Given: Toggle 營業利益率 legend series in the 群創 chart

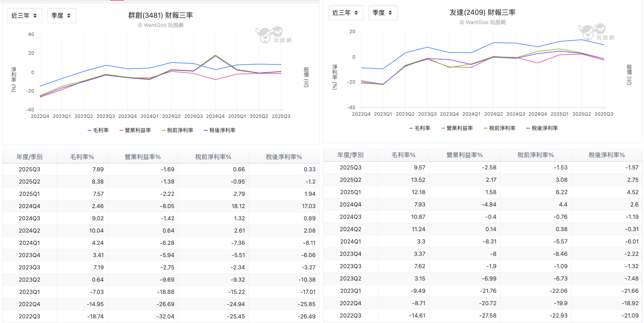Looking at the screenshot, I should 135,130.
